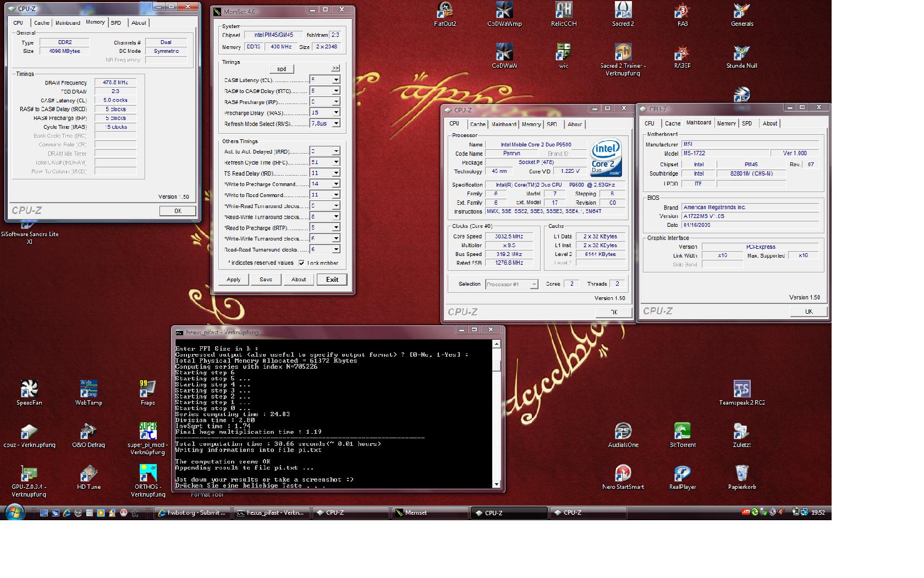Switch to About tab in mainboard CPU-Z

pyautogui.click(x=770, y=123)
